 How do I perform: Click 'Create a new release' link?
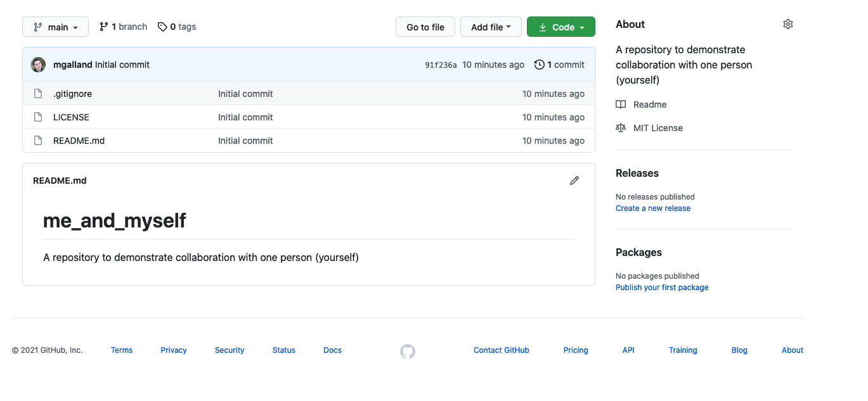pos(653,208)
